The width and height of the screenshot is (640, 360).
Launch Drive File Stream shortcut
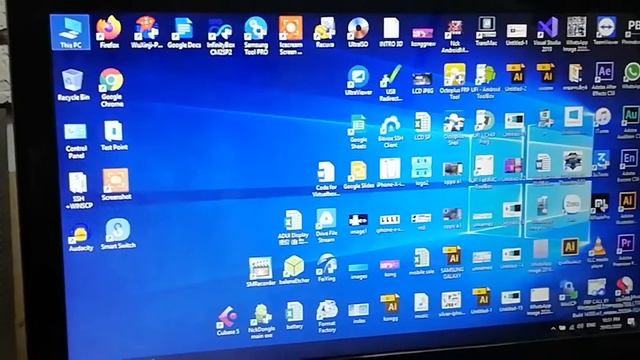click(326, 225)
